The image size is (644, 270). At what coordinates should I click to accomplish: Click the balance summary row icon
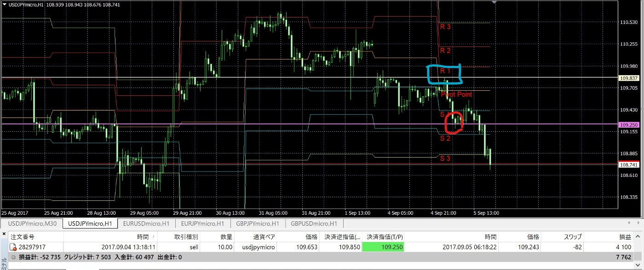coord(13,257)
